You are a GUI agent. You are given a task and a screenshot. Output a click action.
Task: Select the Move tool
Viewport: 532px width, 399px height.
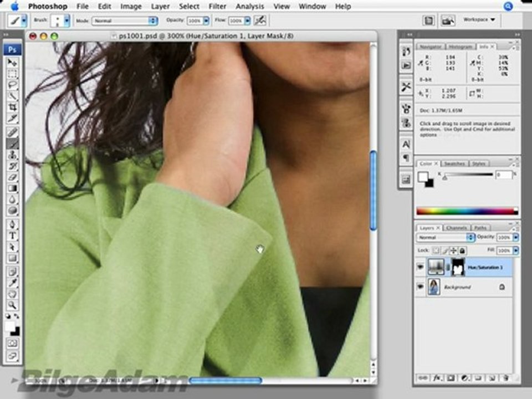(x=12, y=63)
